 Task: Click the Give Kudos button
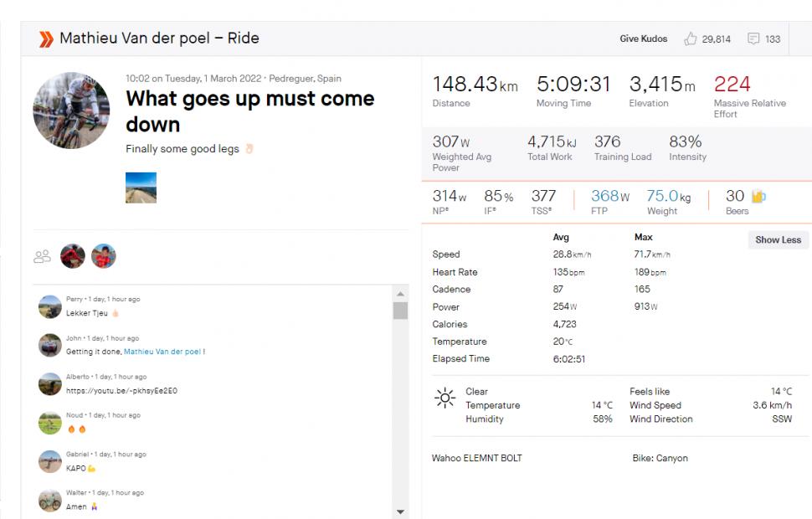point(643,39)
